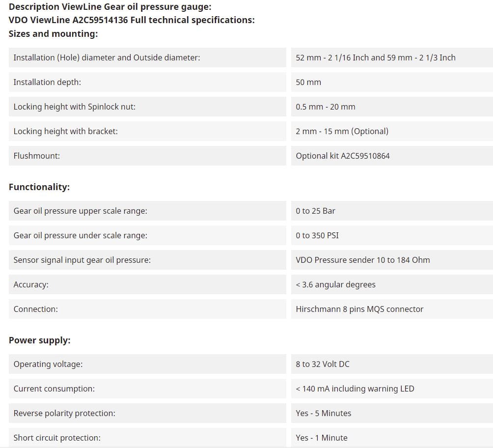Select the "Yes - 5 Minutes" reverse polarity value
The height and width of the screenshot is (448, 493).
point(323,413)
